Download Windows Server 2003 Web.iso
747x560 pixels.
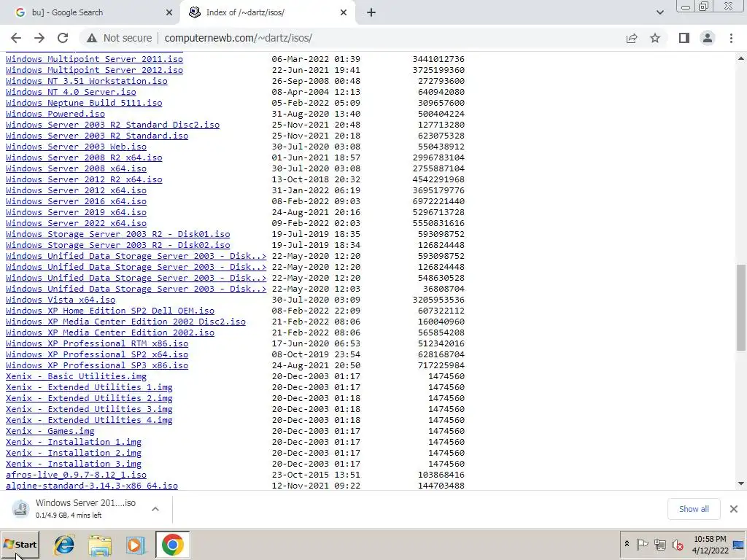pyautogui.click(x=76, y=147)
